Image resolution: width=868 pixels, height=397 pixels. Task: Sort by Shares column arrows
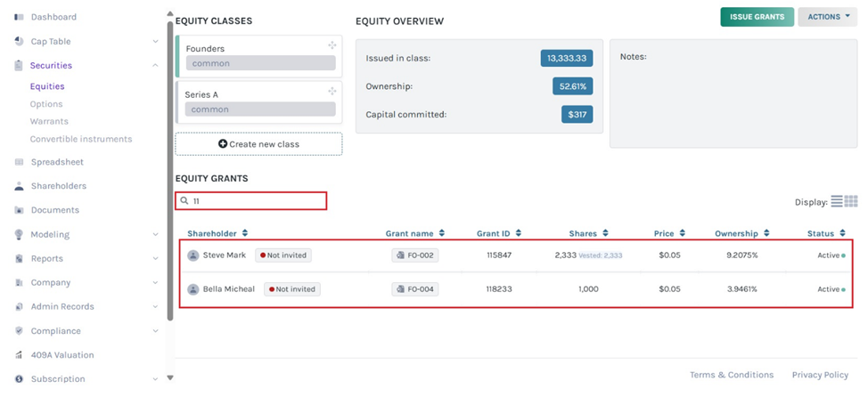pos(605,233)
